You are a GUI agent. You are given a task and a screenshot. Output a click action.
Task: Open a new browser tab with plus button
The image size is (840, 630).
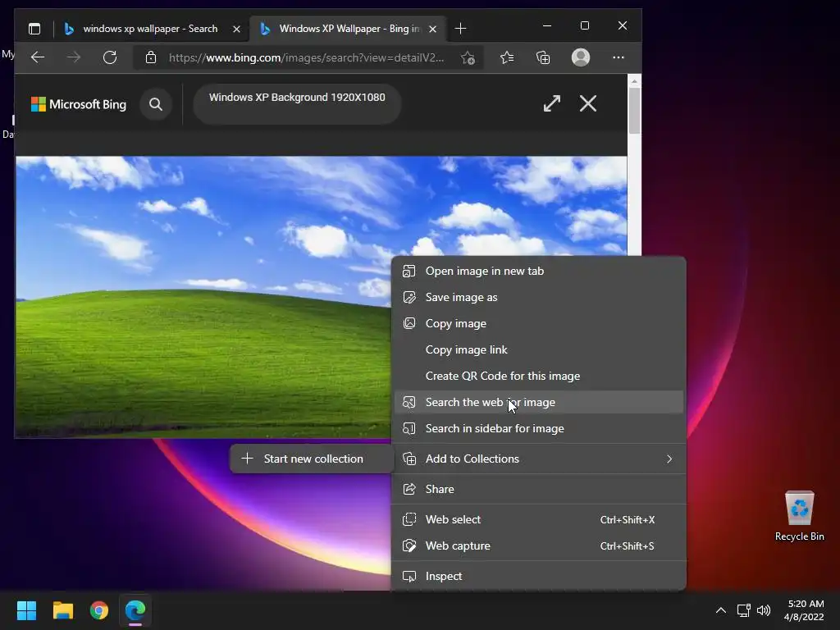pos(460,29)
